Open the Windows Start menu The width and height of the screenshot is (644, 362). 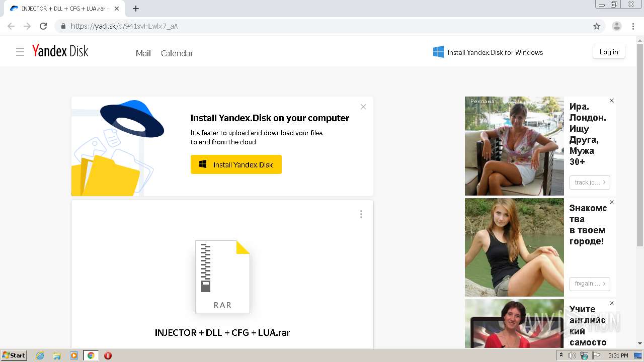point(14,355)
